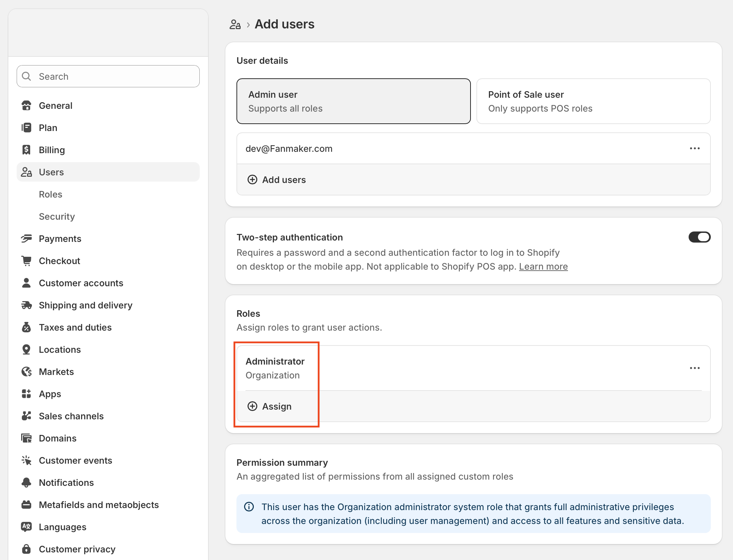Click the Apps grid icon
733x560 pixels.
26,394
